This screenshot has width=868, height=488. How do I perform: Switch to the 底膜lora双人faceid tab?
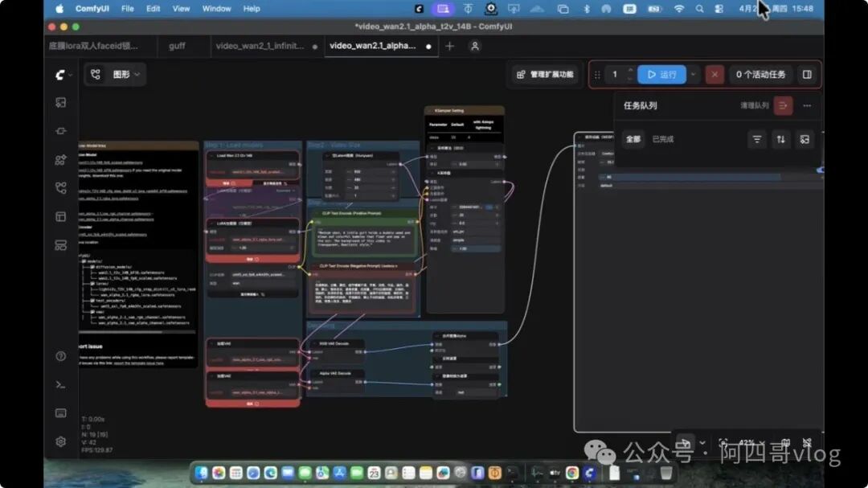pos(94,46)
